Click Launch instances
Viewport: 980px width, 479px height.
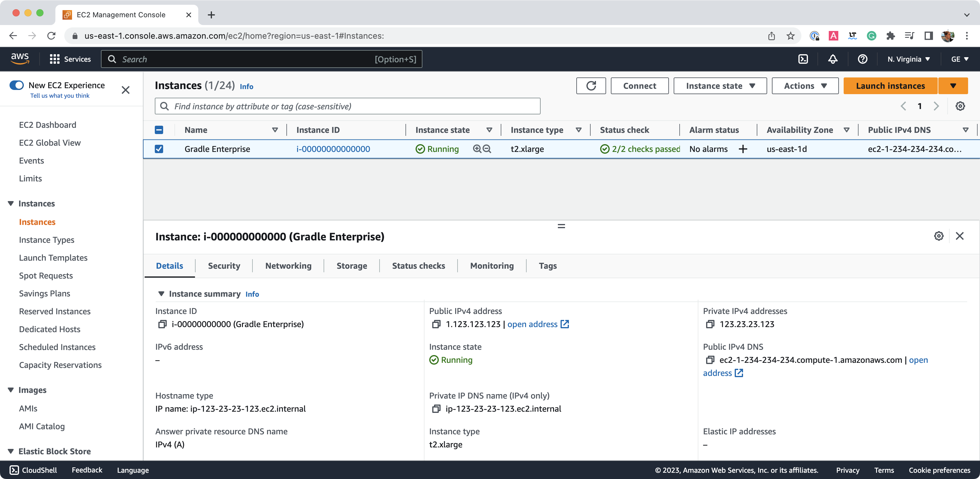(890, 86)
